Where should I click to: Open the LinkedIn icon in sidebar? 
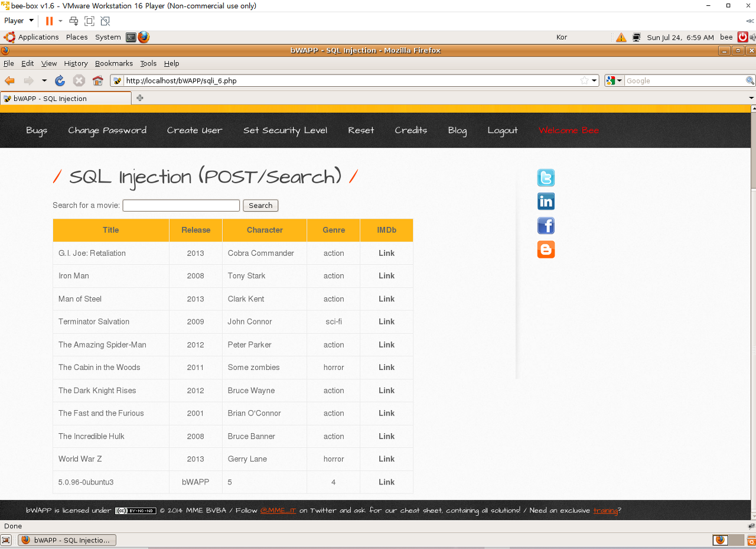[546, 202]
